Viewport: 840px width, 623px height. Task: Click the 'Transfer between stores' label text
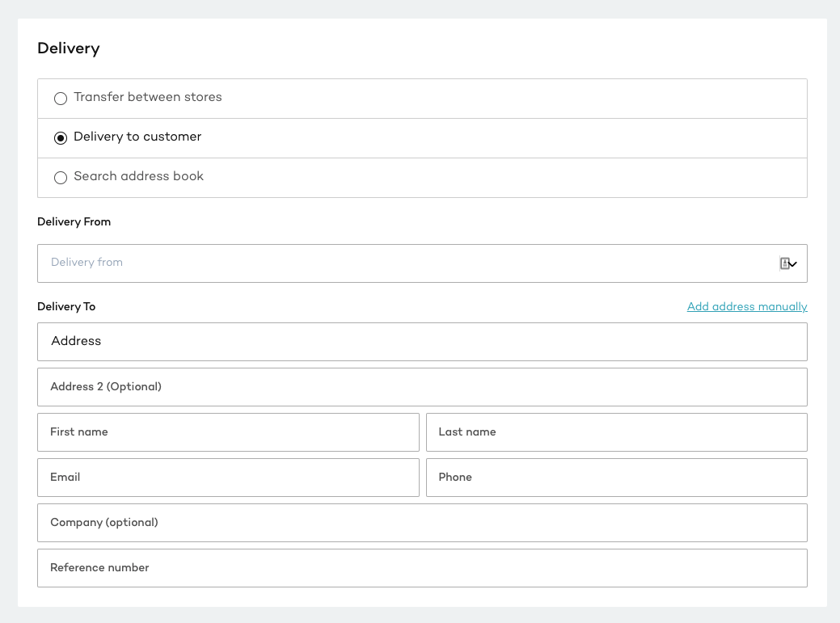tap(147, 97)
